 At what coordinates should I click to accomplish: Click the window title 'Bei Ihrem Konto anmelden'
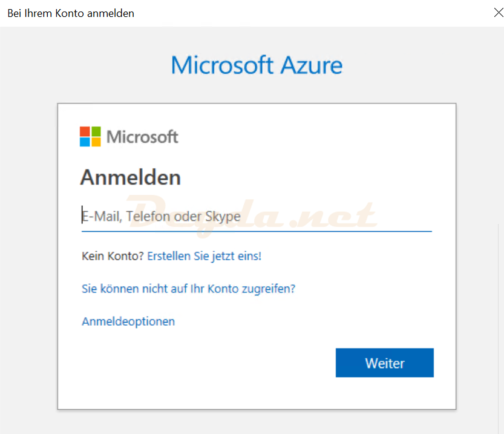tap(71, 13)
